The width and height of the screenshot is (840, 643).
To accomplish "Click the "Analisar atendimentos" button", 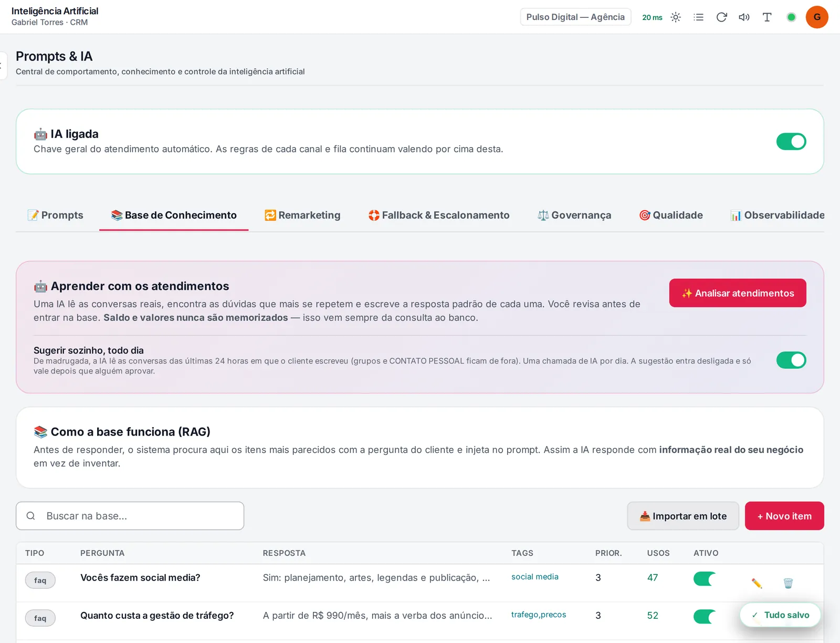I will pos(738,293).
